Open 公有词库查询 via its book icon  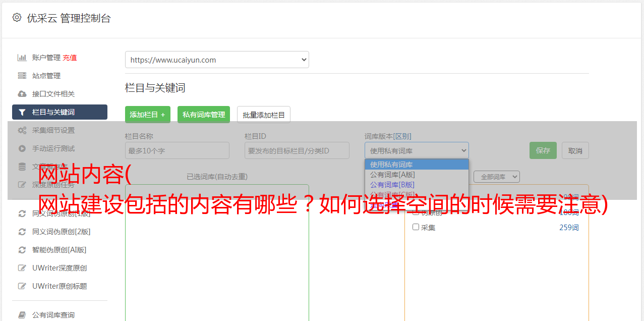click(x=22, y=315)
